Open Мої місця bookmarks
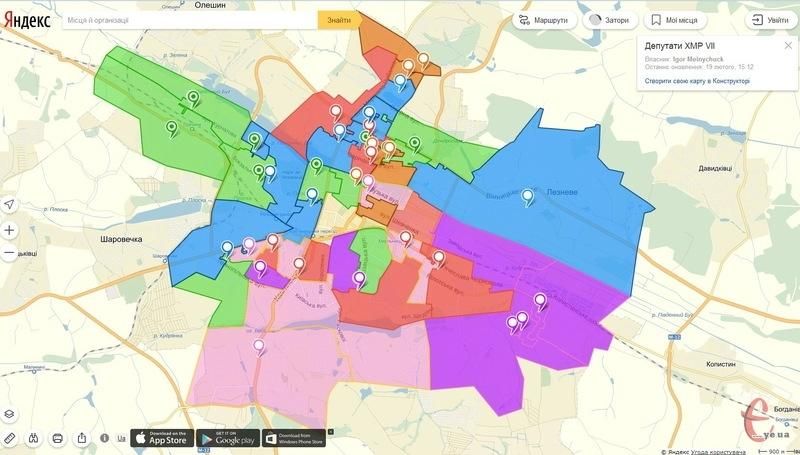 (x=677, y=20)
